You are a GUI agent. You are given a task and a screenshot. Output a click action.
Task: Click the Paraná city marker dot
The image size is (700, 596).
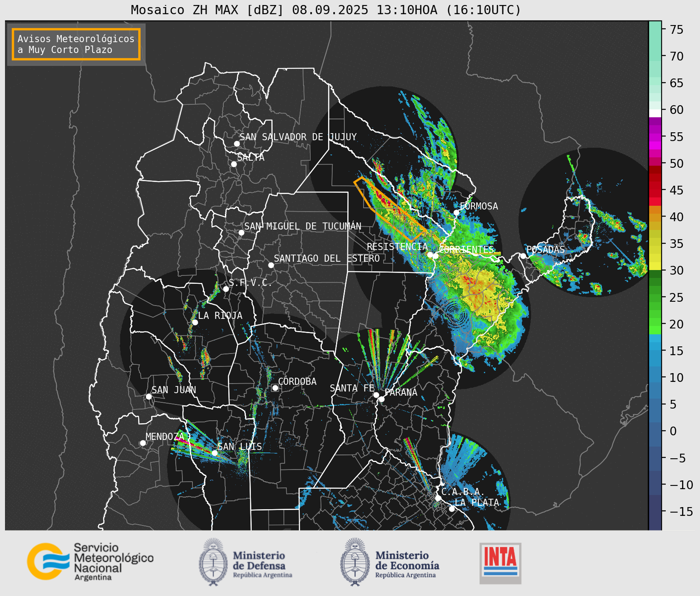382,399
